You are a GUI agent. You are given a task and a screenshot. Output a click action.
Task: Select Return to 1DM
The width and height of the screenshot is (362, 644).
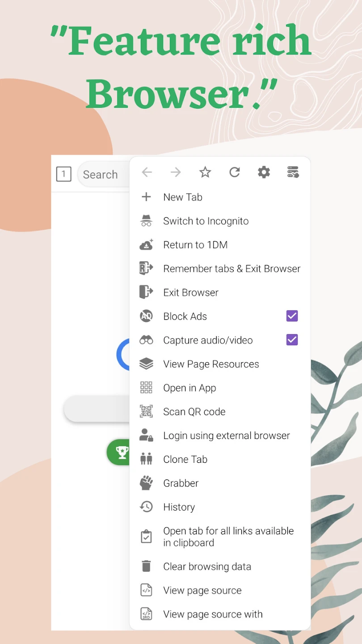[195, 245]
